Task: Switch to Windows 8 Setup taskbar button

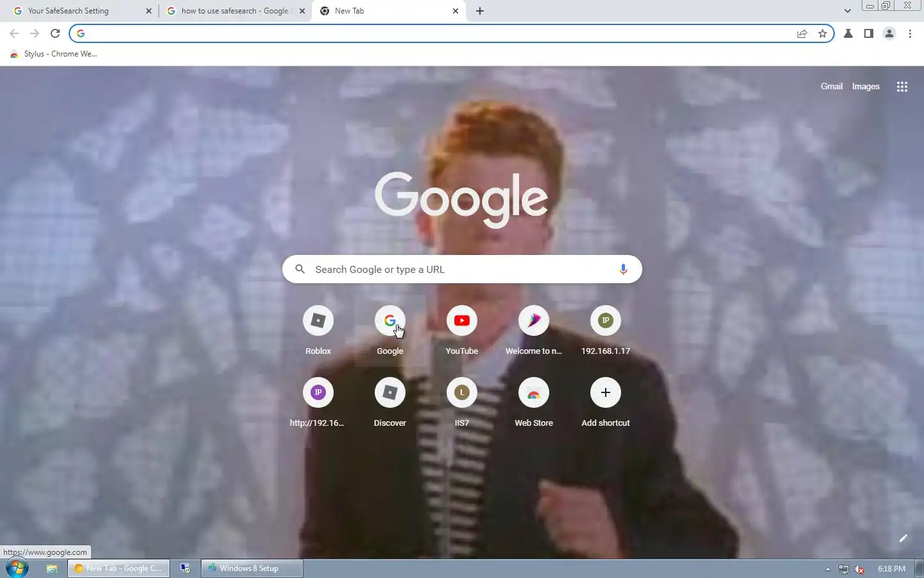Action: click(252, 568)
